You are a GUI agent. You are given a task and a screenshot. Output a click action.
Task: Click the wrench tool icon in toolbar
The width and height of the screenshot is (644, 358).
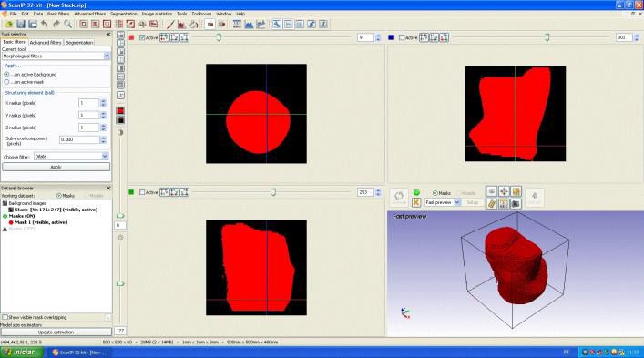pyautogui.click(x=277, y=25)
